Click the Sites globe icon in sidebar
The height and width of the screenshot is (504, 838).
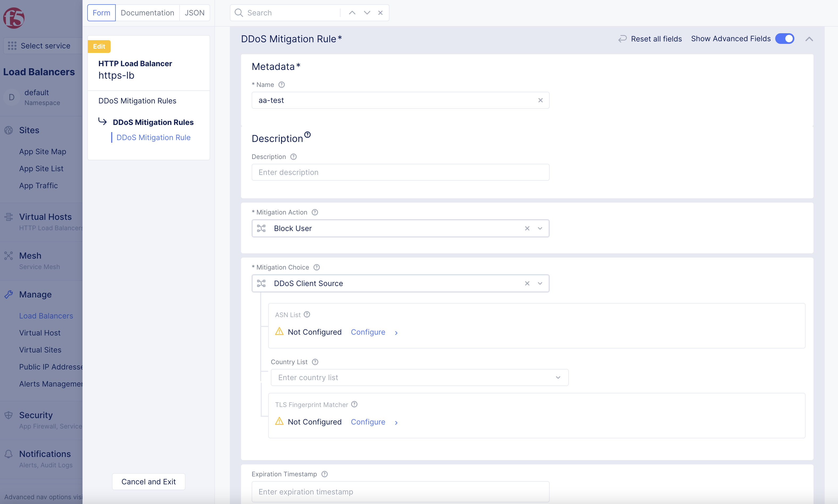click(9, 130)
